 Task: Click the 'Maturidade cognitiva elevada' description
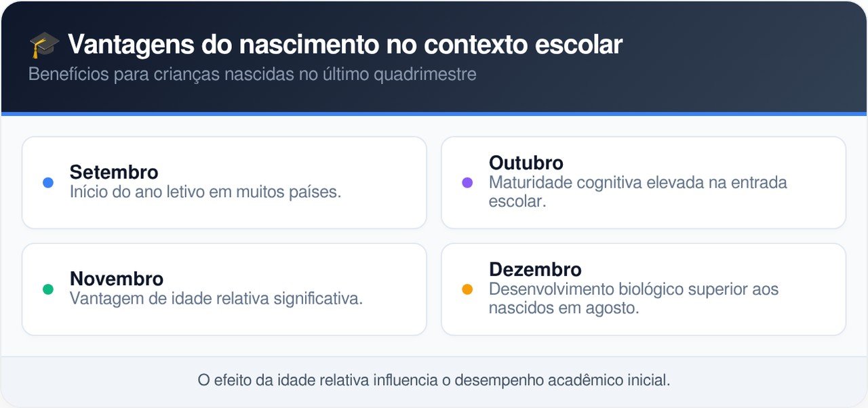click(x=637, y=182)
